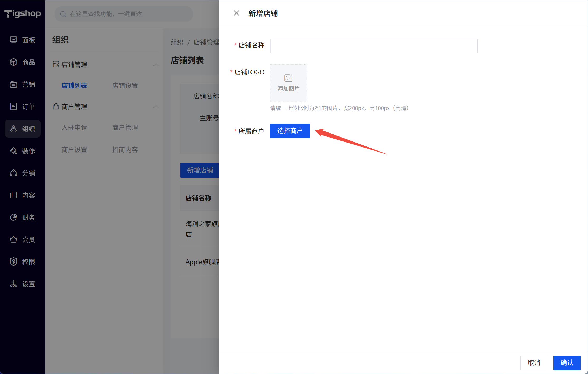Open the 商品 products cube icon

[x=13, y=62]
